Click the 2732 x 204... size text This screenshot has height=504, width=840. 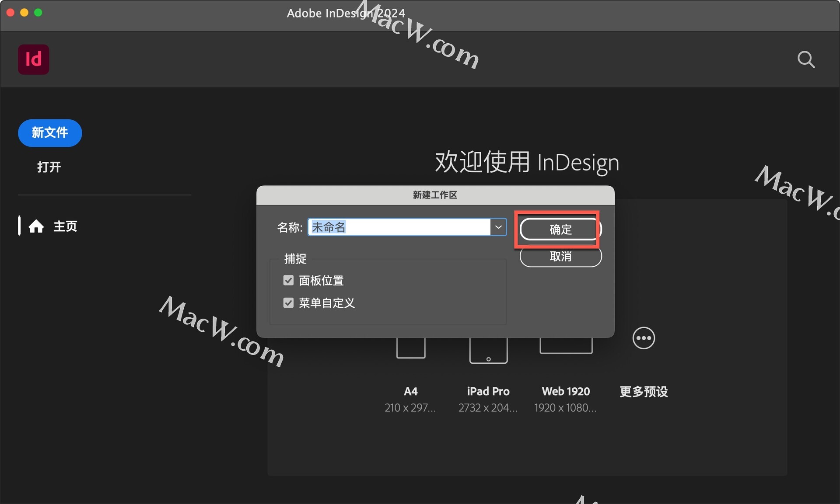(x=488, y=407)
